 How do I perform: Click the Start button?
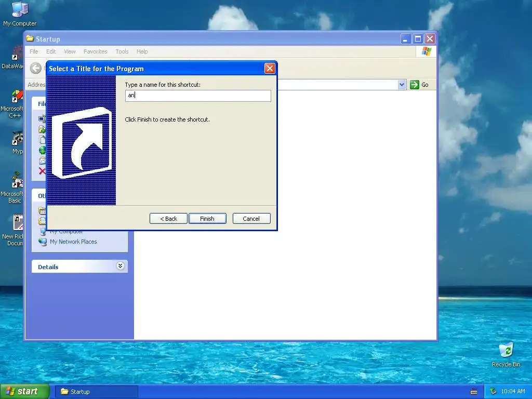24,391
